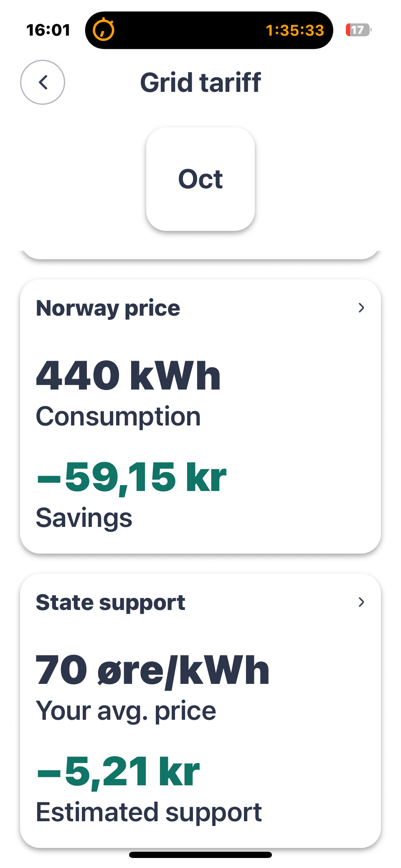
Task: Tap the home indicator bar
Action: [x=200, y=855]
